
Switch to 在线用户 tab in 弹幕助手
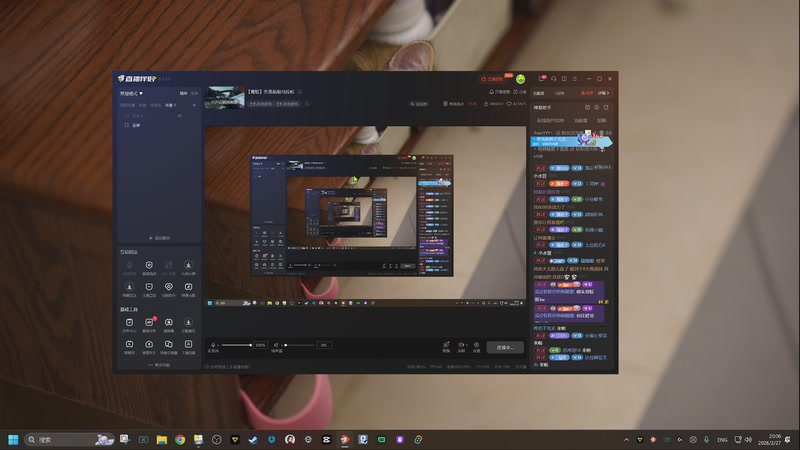(551, 120)
